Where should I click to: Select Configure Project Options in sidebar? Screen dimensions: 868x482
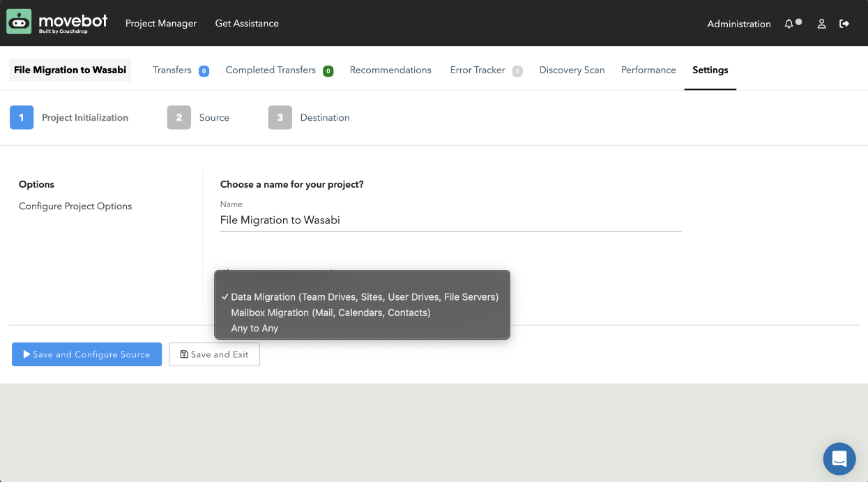click(x=75, y=206)
